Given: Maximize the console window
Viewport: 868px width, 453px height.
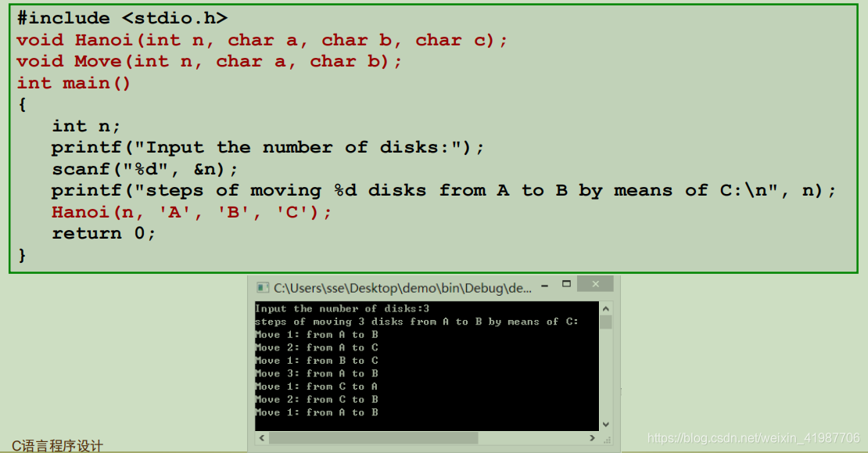Looking at the screenshot, I should pos(566,284).
